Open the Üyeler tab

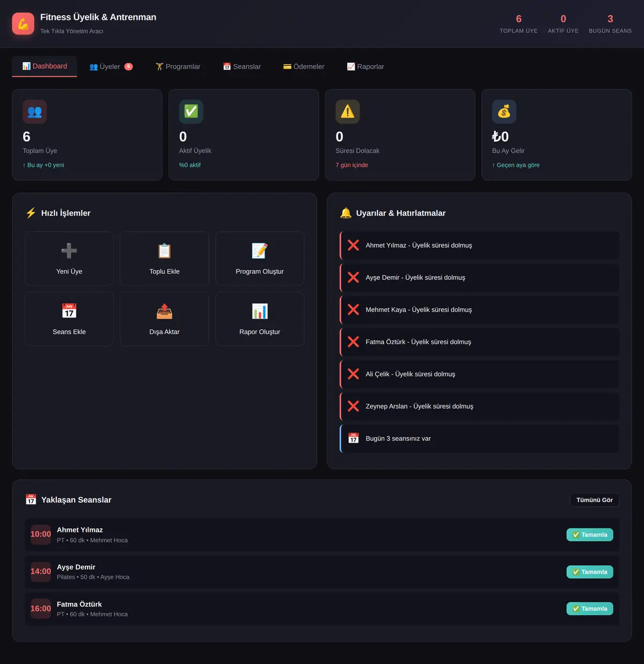click(x=111, y=67)
